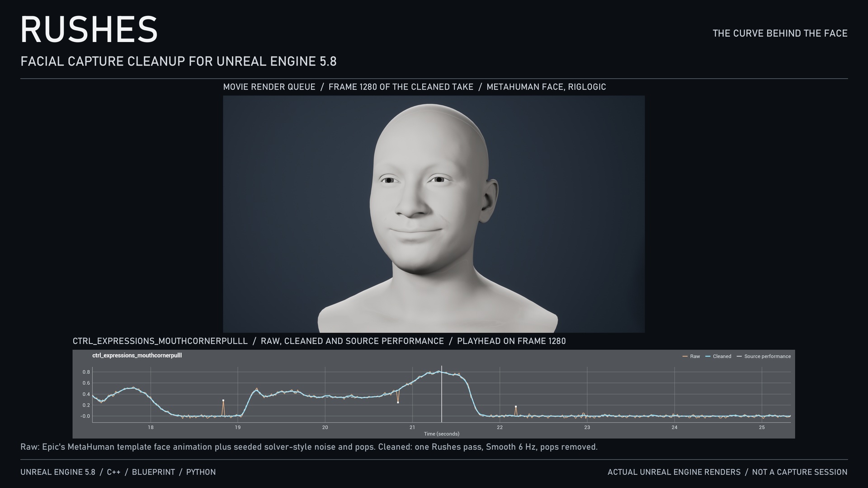868x488 pixels.
Task: Click the -0.0 y-axis tick label
Action: (85, 416)
